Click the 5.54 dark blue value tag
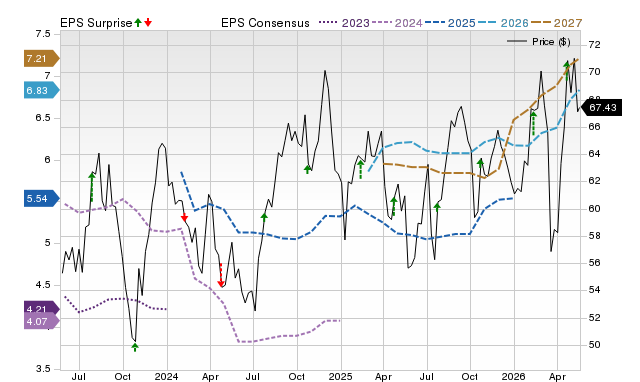640x382 pixels. tap(41, 199)
